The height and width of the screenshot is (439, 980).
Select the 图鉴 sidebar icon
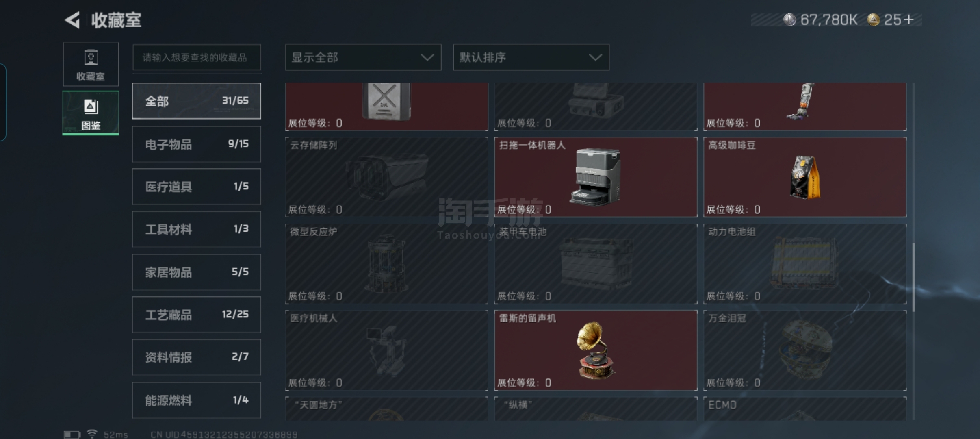click(x=91, y=113)
